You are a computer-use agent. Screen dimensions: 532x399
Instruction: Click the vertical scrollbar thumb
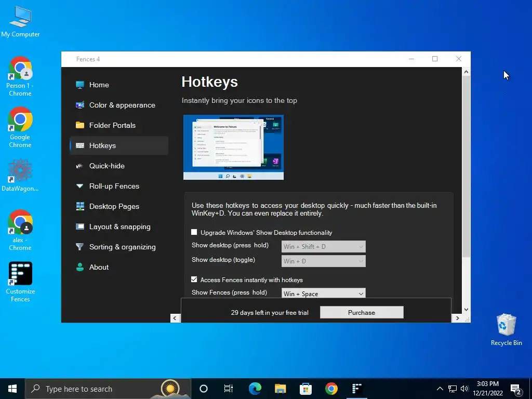point(466,166)
